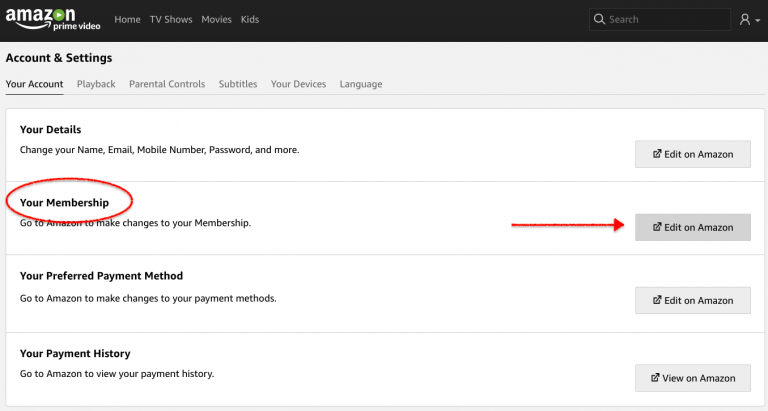
Task: Expand the profile dropdown arrow
Action: [x=758, y=21]
